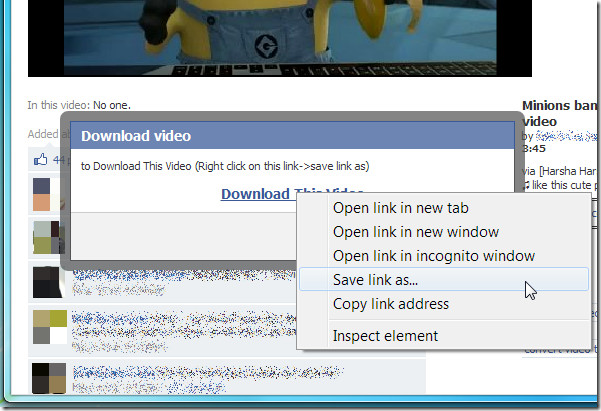The width and height of the screenshot is (601, 411).
Task: Click the "Download video" dialog header
Action: [x=292, y=136]
